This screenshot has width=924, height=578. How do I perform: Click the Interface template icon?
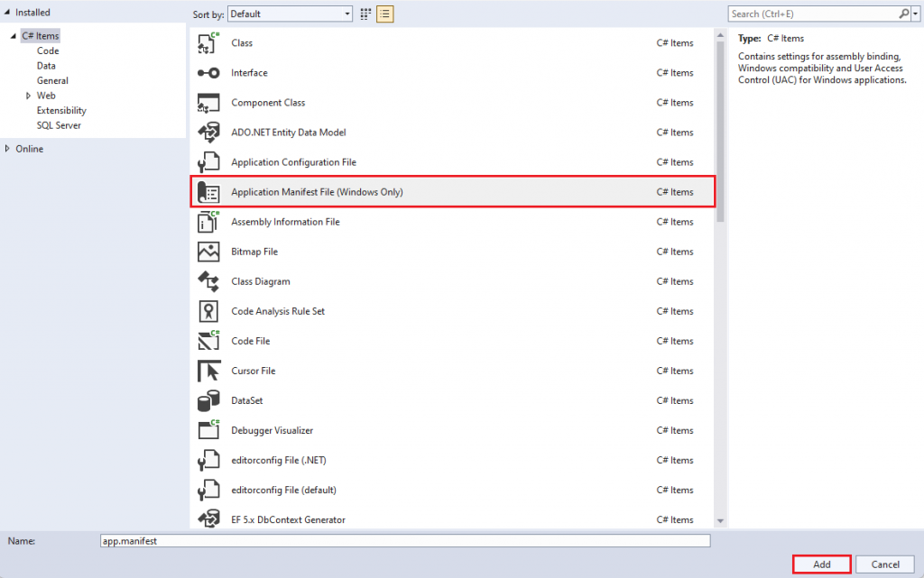pos(208,72)
